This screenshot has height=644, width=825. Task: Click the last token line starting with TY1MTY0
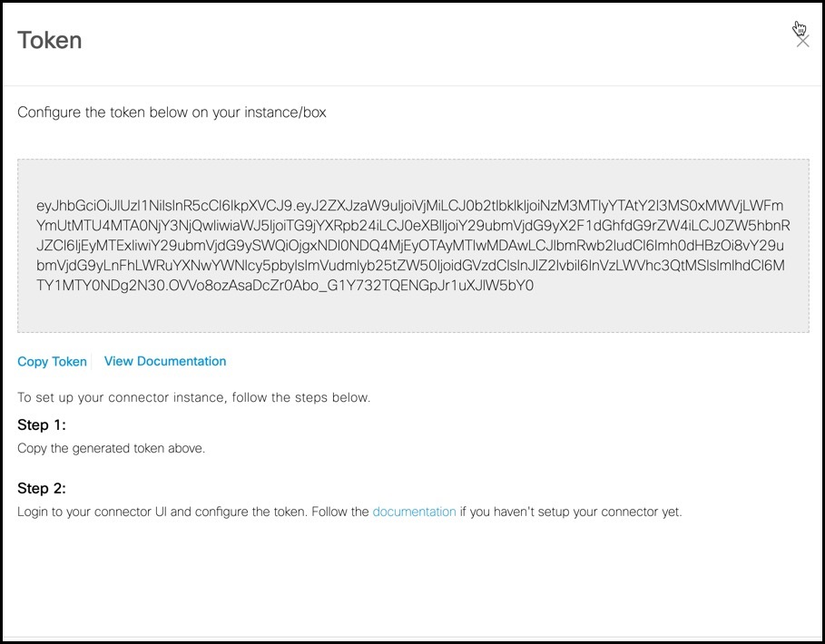pyautogui.click(x=285, y=286)
